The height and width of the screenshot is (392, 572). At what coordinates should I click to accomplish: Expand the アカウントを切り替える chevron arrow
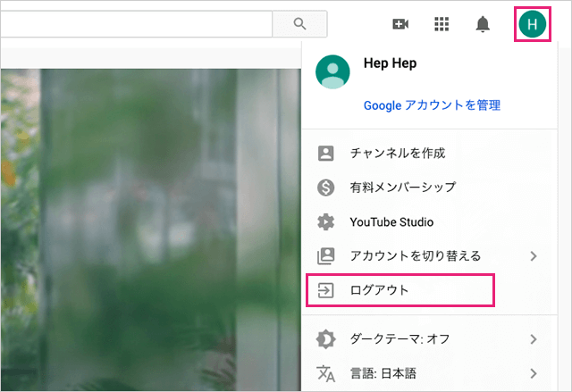534,256
